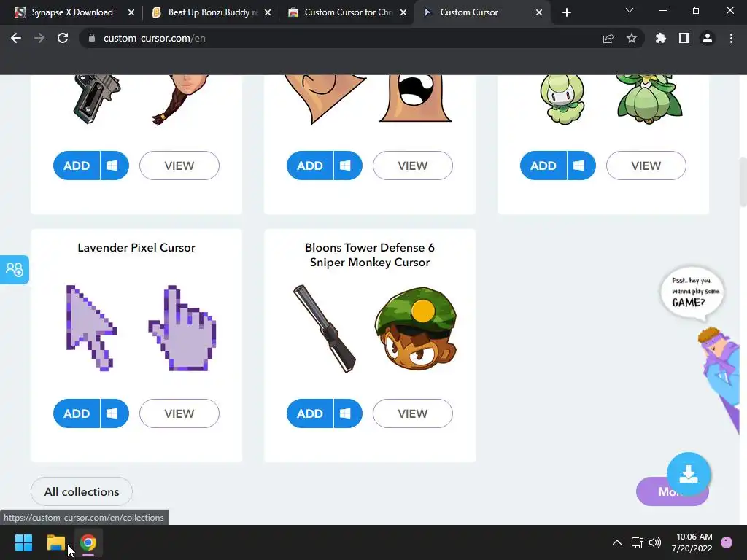This screenshot has height=560, width=747.
Task: Add the Lavender Pixel Cursor
Action: [x=77, y=413]
